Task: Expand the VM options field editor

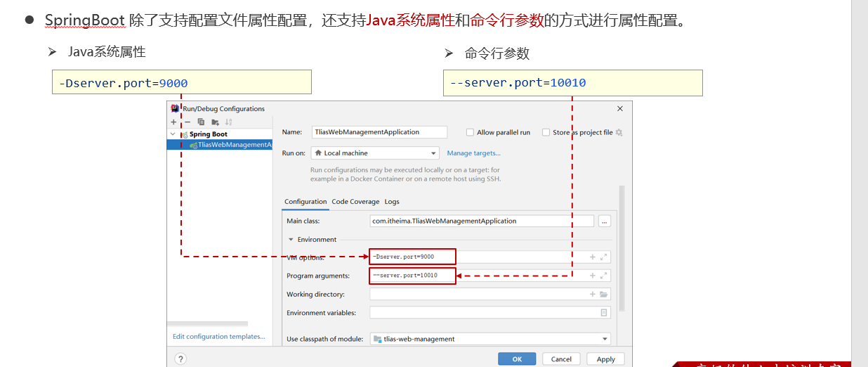Action: [604, 257]
